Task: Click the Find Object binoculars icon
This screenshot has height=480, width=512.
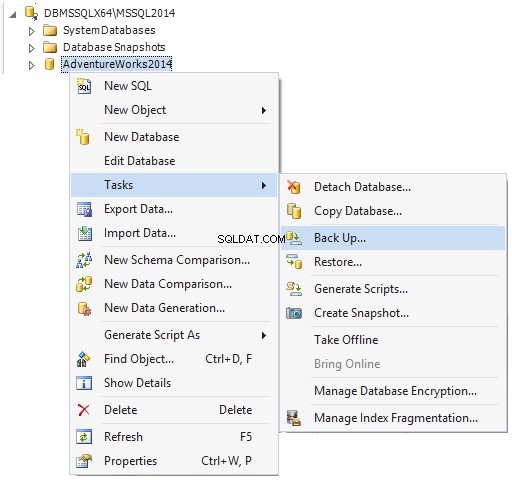Action: [x=83, y=359]
